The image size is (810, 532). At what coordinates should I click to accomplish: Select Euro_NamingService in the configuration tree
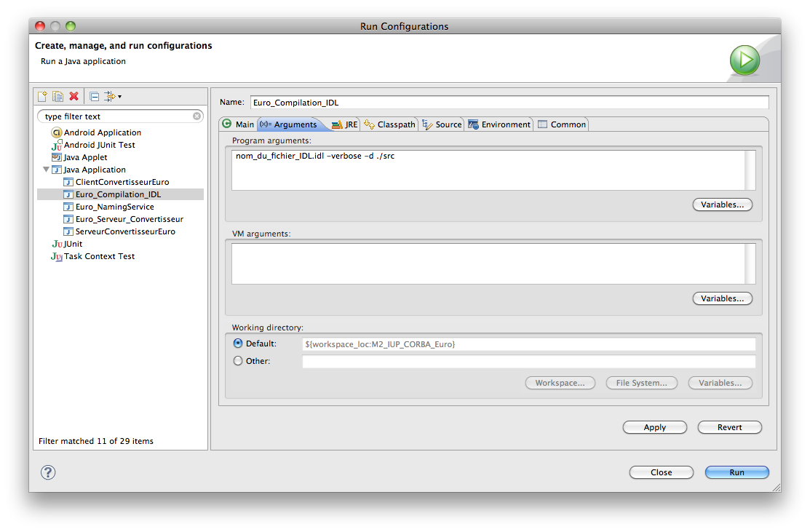point(114,207)
